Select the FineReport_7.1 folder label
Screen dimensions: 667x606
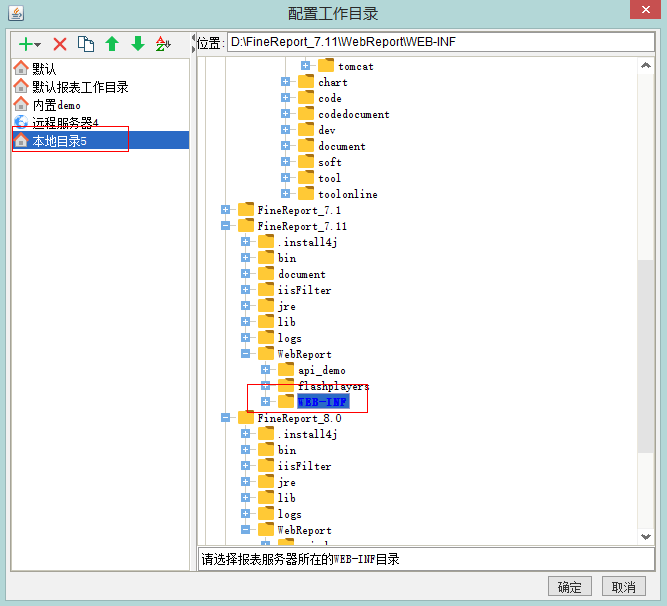[299, 210]
